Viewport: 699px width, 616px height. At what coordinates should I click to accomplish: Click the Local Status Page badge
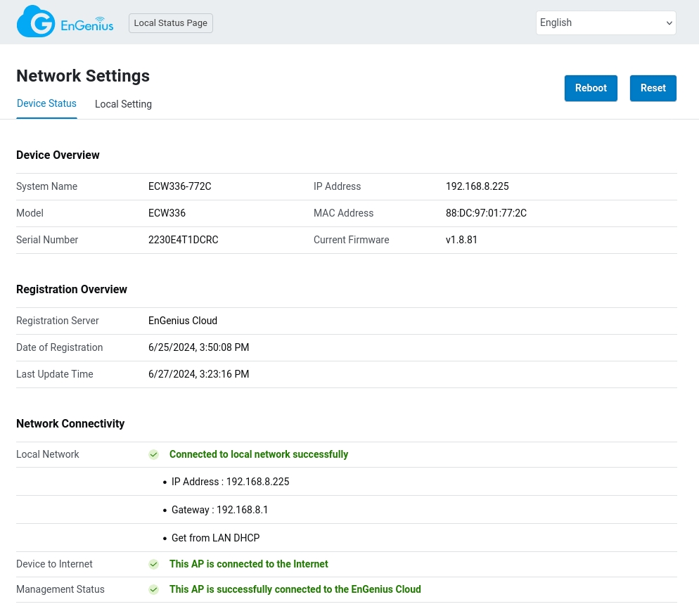[x=170, y=23]
